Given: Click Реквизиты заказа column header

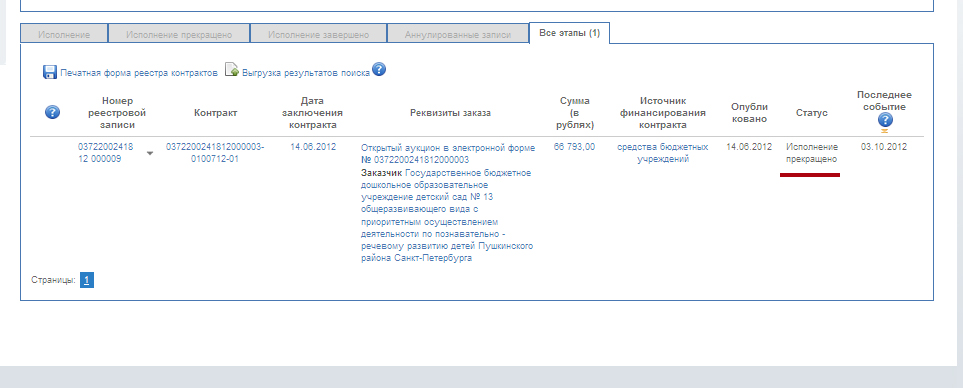Looking at the screenshot, I should tap(450, 113).
